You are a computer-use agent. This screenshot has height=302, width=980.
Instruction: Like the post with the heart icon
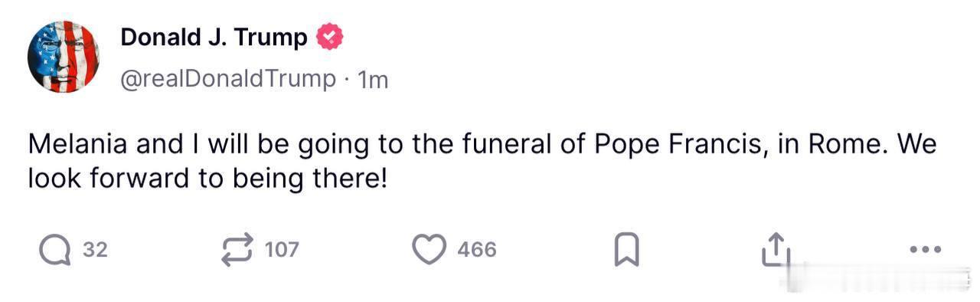click(x=429, y=249)
